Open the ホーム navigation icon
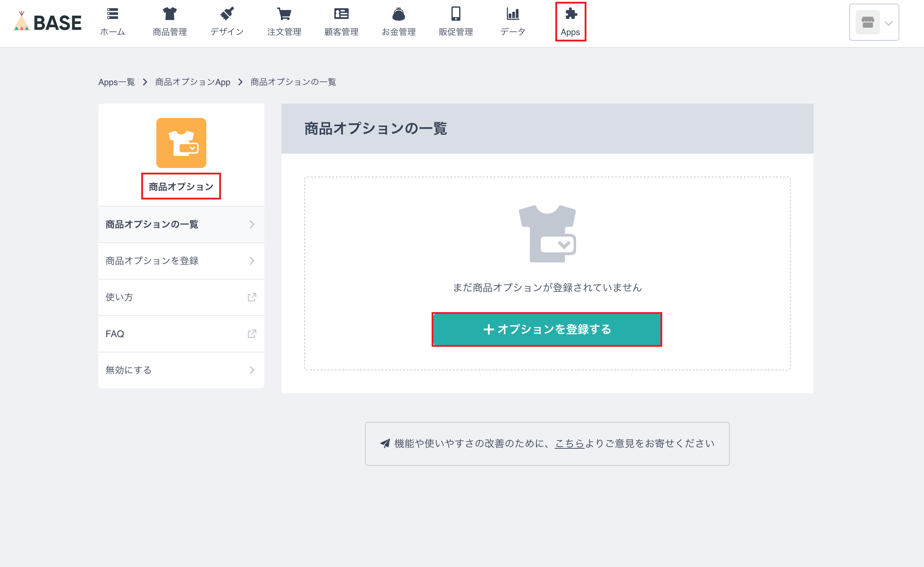924x567 pixels. (113, 14)
